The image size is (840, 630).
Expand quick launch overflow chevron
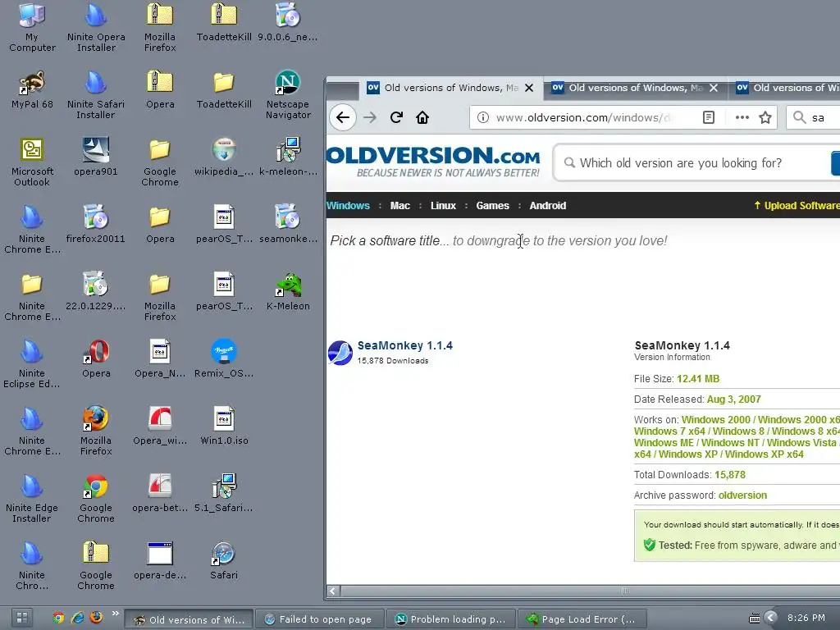(x=115, y=614)
